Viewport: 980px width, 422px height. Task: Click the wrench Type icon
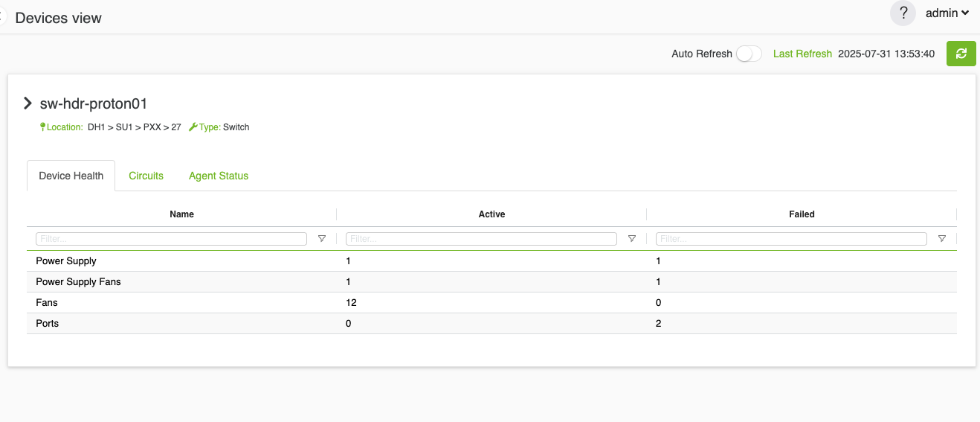pyautogui.click(x=193, y=127)
